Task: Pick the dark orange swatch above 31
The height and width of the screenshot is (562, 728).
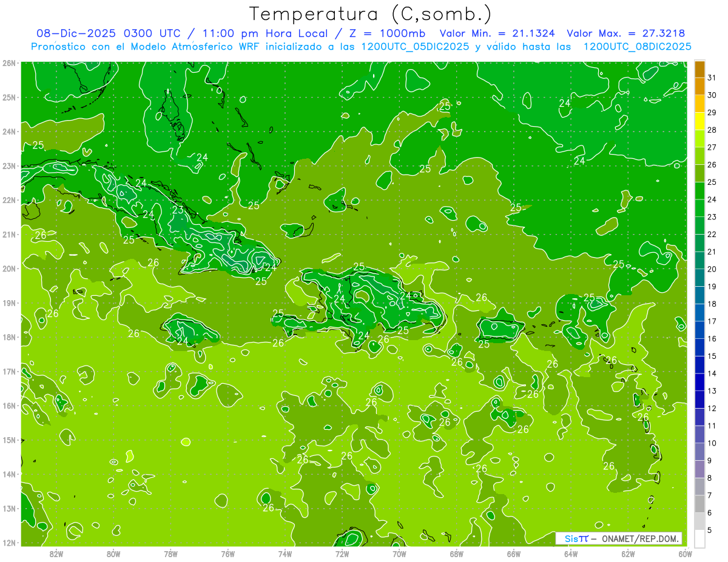Action: [699, 69]
